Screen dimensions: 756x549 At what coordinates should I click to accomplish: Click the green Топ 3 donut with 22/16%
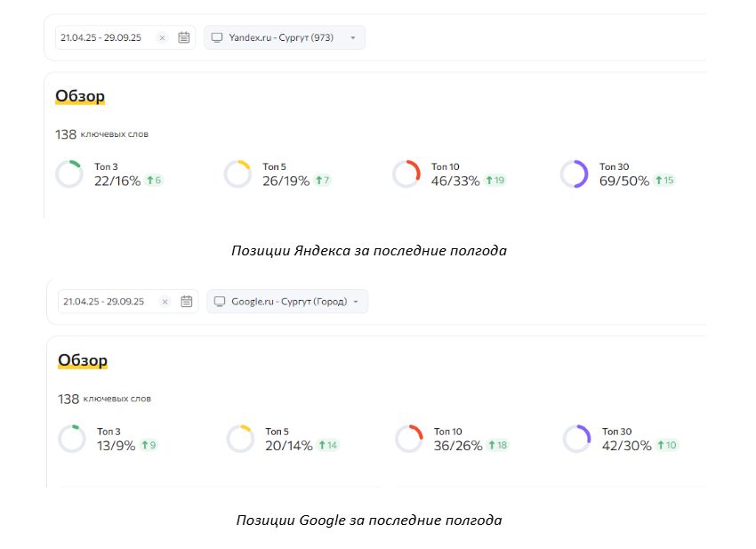(69, 174)
